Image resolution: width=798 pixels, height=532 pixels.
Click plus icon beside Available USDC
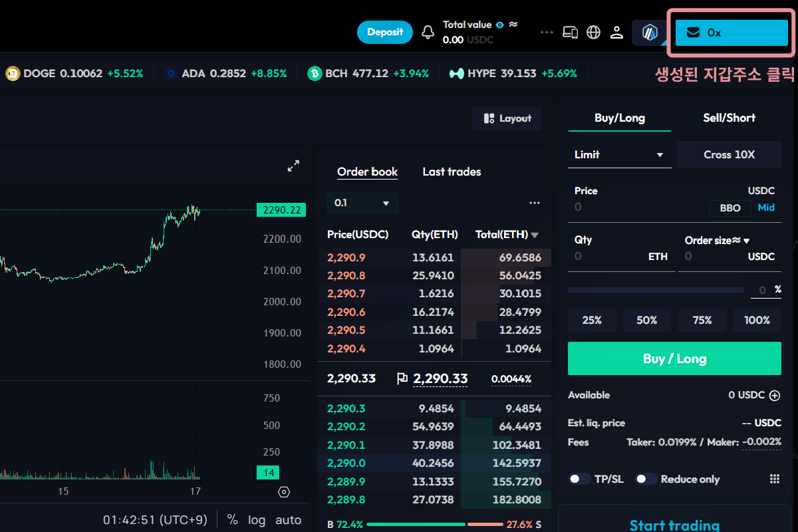tap(775, 396)
